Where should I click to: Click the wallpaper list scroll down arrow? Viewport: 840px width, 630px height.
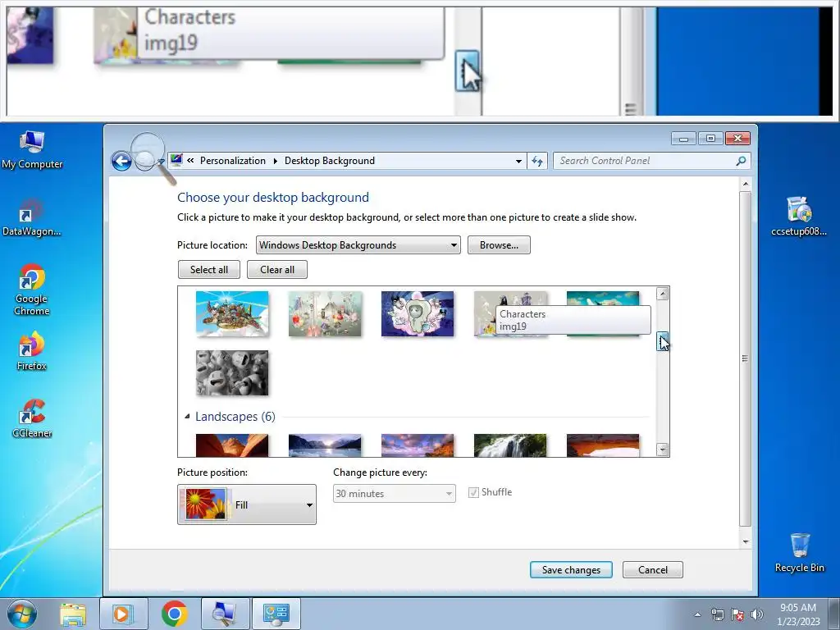click(663, 450)
